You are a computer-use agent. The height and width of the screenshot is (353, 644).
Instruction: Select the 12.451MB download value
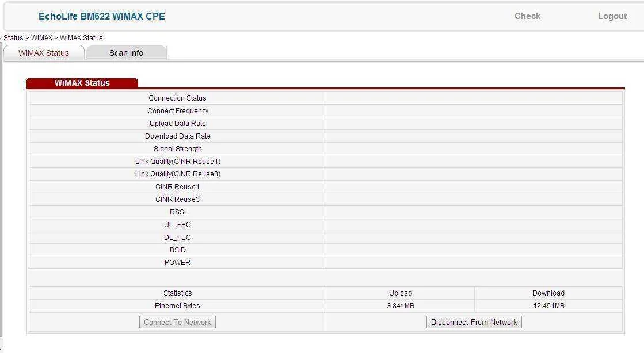[x=548, y=306]
